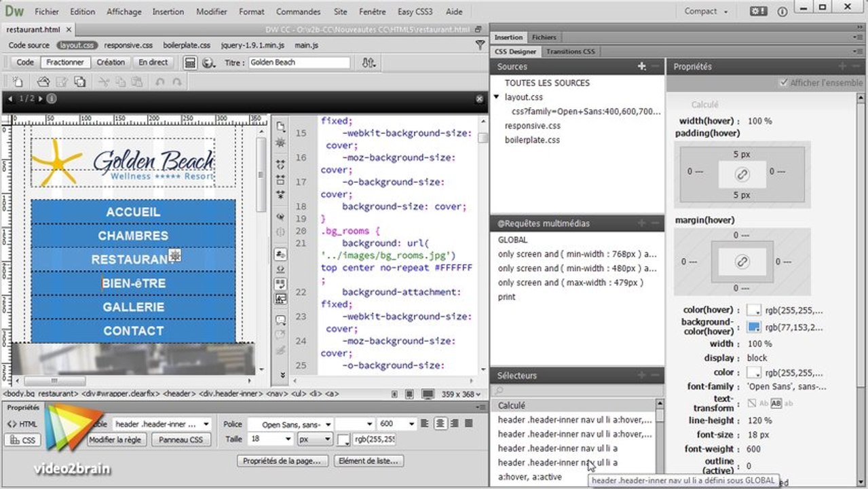Add a CSS source with the plus icon
Viewport: 868px width, 489px height.
click(641, 67)
